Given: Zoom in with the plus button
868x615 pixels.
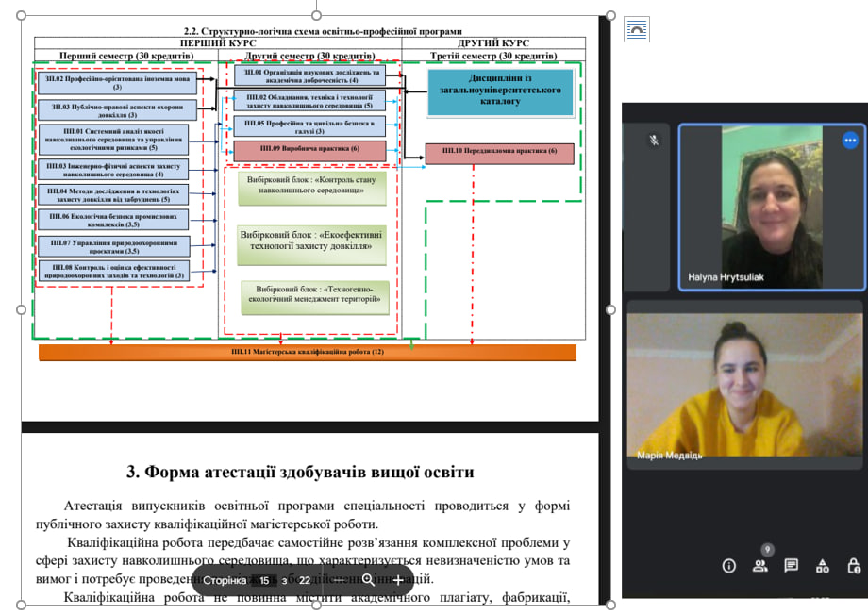Looking at the screenshot, I should tap(398, 580).
